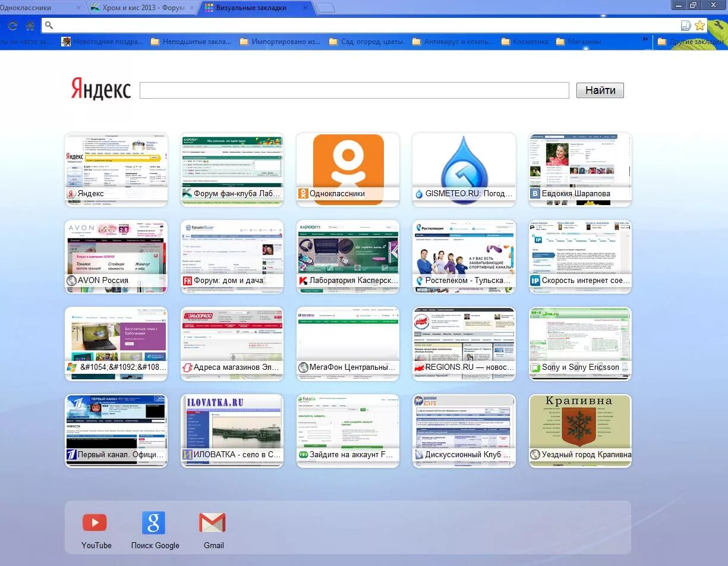Open the Адреса магазинов Эл... tile
Image resolution: width=728 pixels, height=566 pixels.
[x=232, y=344]
